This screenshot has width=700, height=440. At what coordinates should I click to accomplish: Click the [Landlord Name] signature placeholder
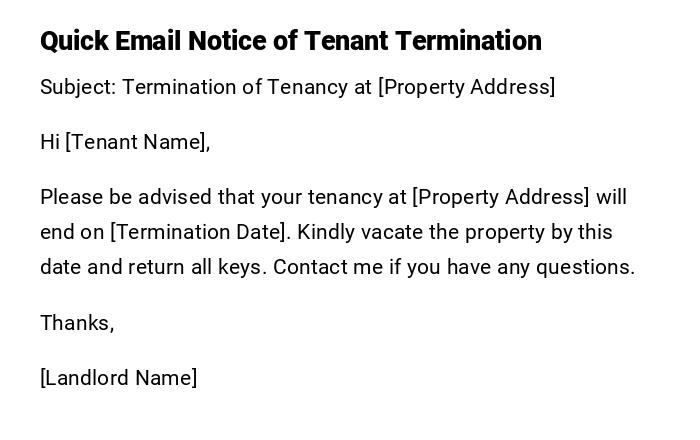119,378
